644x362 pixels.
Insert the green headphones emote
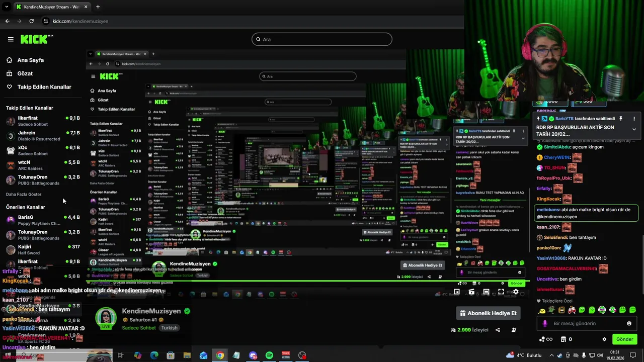click(x=602, y=310)
